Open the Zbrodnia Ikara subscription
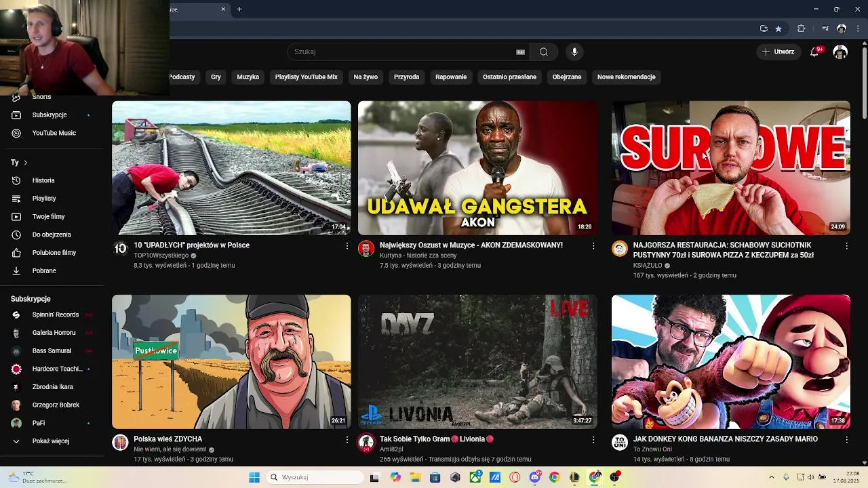Image resolution: width=868 pixels, height=488 pixels. (x=51, y=387)
